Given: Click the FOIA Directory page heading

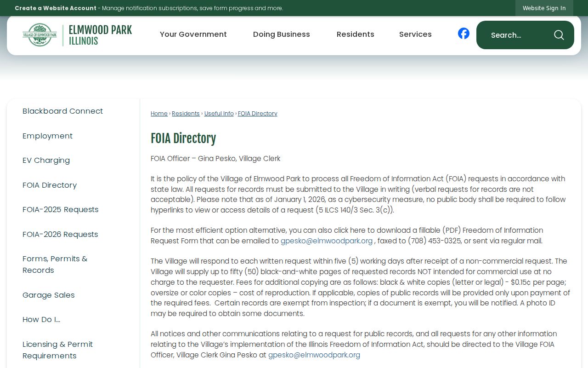Looking at the screenshot, I should point(183,138).
